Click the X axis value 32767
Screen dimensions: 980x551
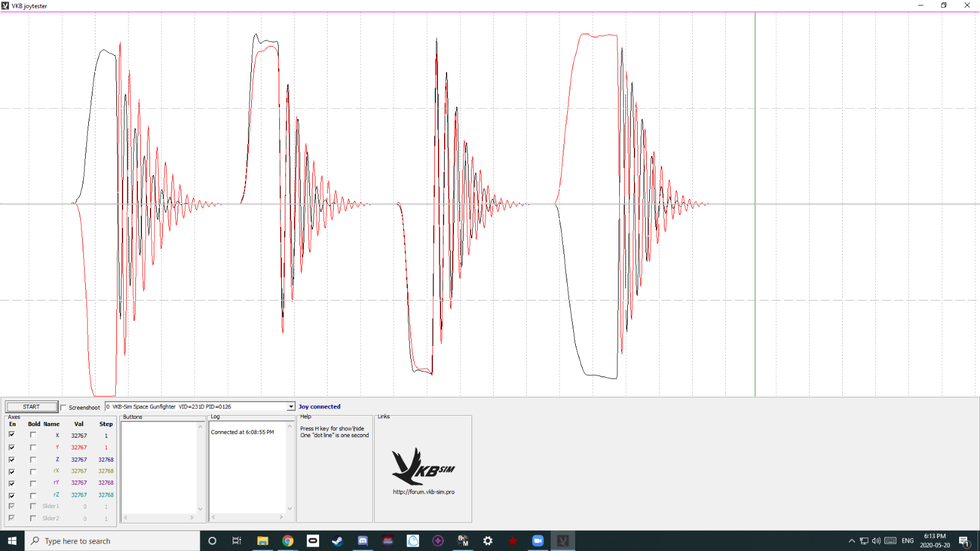click(79, 436)
